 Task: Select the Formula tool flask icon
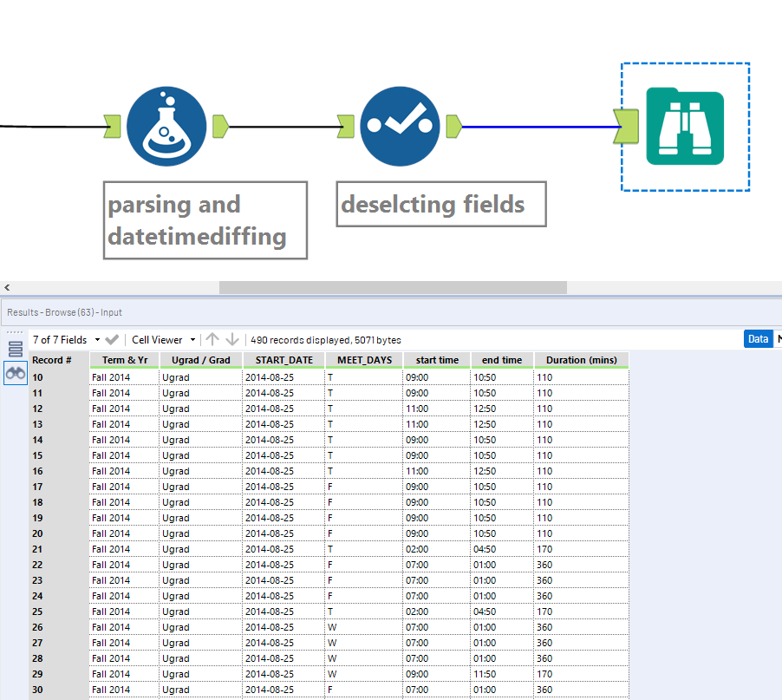(166, 127)
